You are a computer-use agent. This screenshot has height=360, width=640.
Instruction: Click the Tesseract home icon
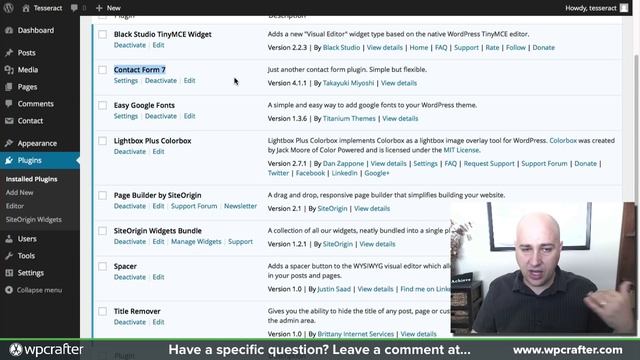(x=25, y=8)
